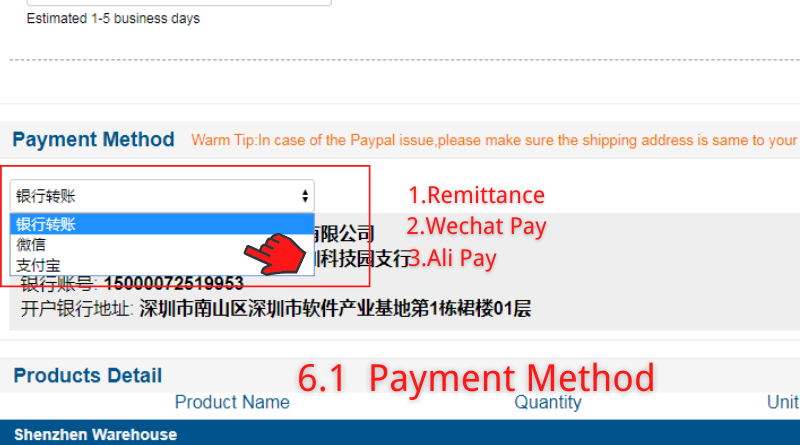The height and width of the screenshot is (445, 800).
Task: Open the payment method combo box showing 银行转账
Action: (162, 196)
